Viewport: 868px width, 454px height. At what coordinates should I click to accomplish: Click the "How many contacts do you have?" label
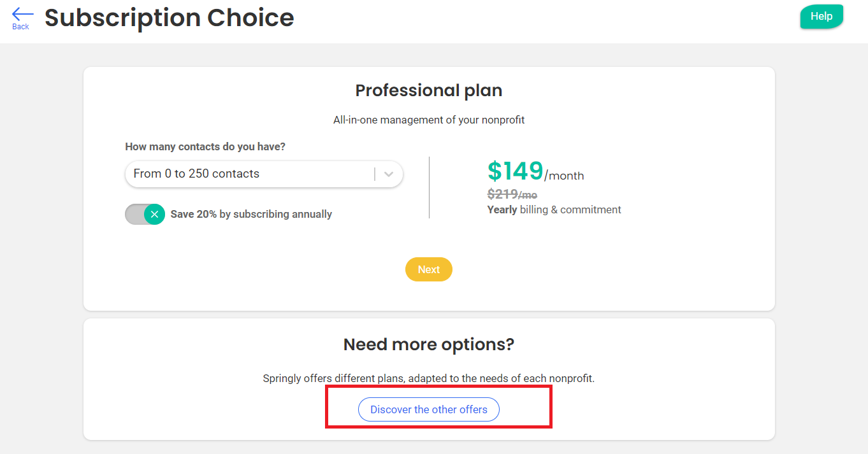(x=205, y=146)
